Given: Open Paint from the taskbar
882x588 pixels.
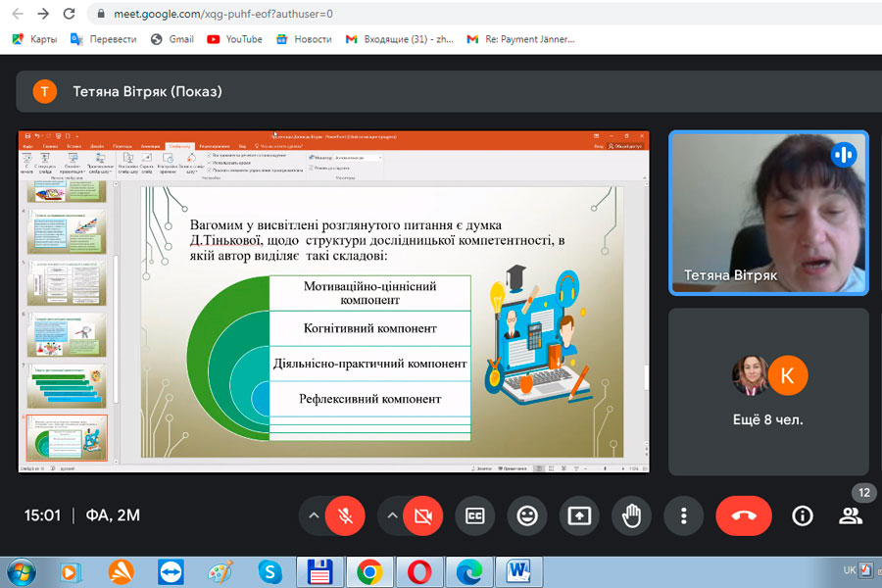Looking at the screenshot, I should pos(220,572).
